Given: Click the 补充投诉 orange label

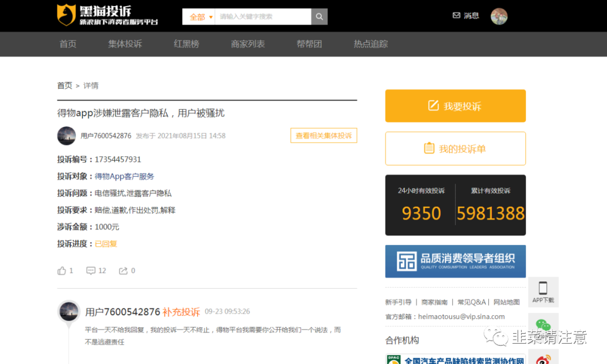Looking at the screenshot, I should 181,312.
